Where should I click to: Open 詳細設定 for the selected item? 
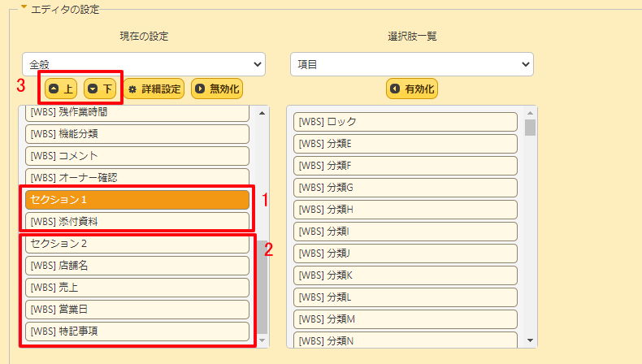154,89
